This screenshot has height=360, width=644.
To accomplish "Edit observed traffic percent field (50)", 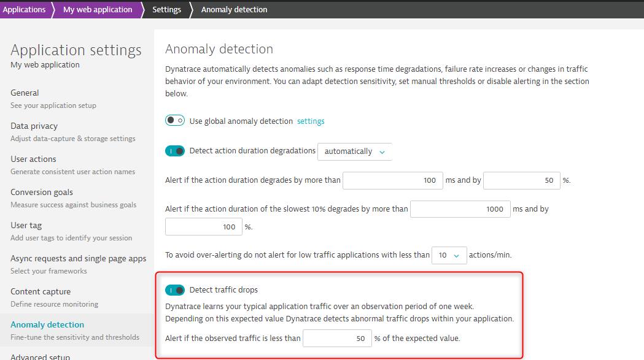I will [337, 339].
